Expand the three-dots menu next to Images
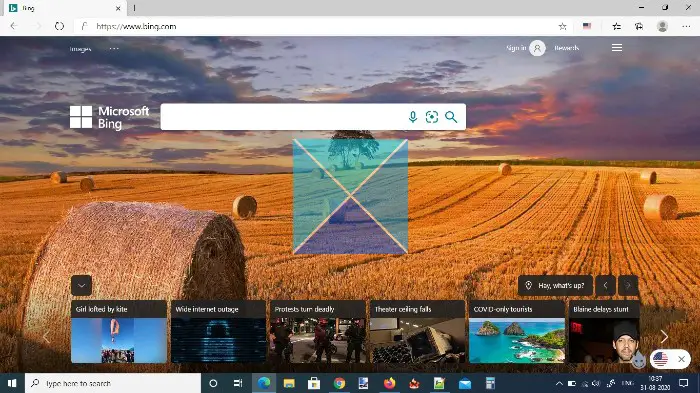The image size is (700, 393). 114,48
